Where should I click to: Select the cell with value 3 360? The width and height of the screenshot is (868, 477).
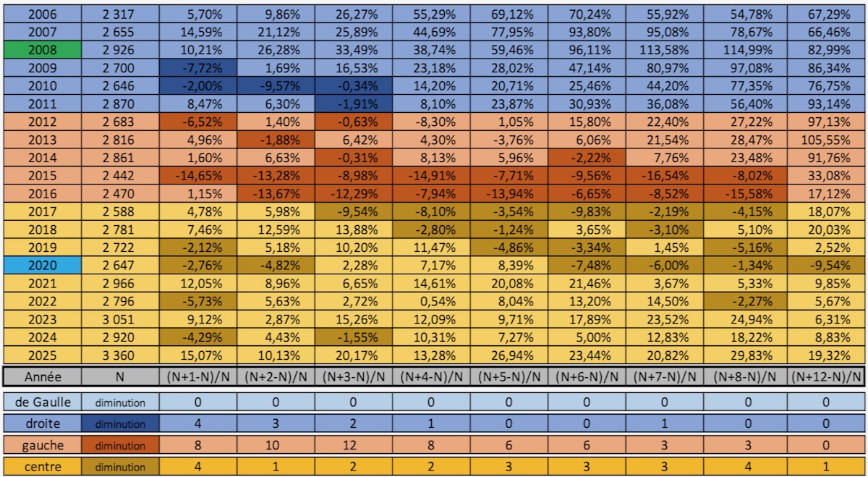point(120,355)
